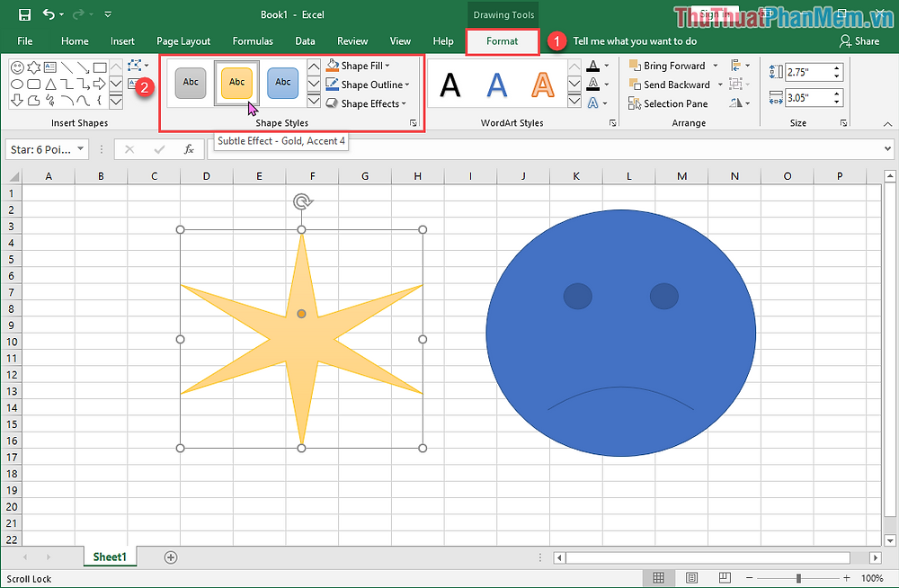Undo the last action

(x=49, y=14)
